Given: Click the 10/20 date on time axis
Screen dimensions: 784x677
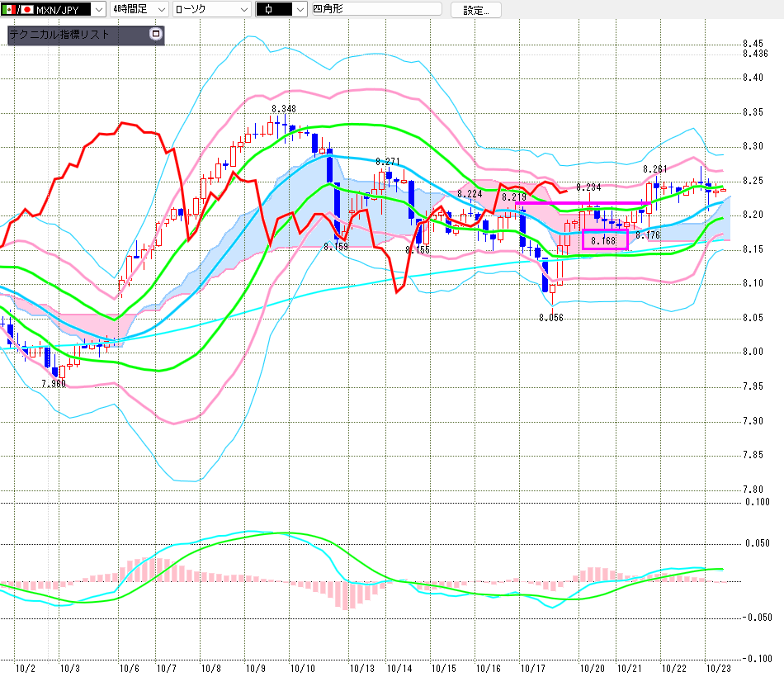Looking at the screenshot, I should 590,668.
